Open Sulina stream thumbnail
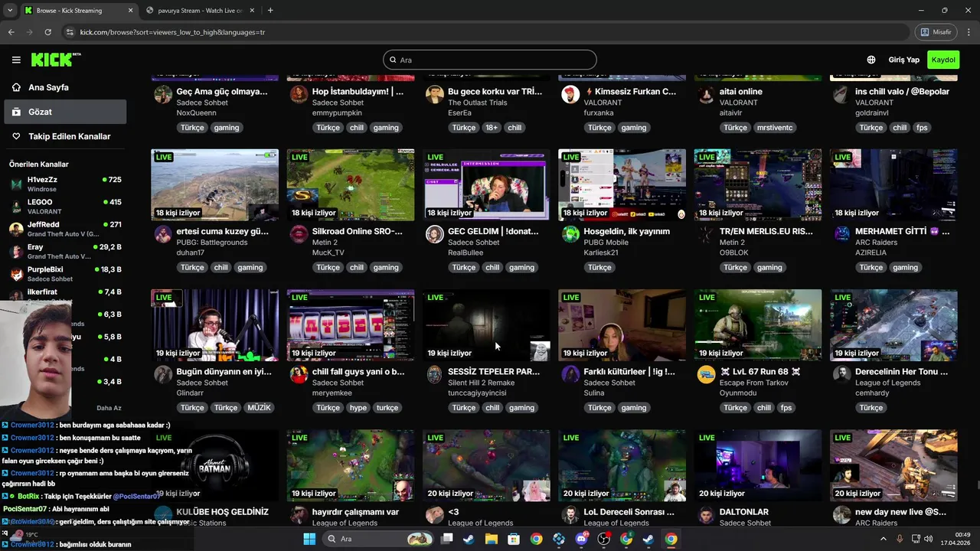Screen dimensions: 980x551 pos(622,325)
